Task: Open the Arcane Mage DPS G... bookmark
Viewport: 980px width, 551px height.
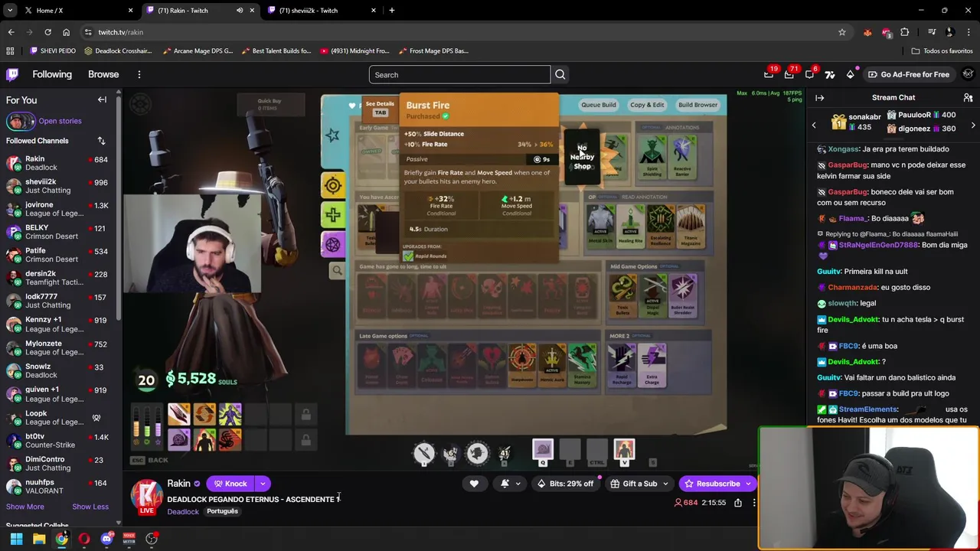Action: (198, 51)
